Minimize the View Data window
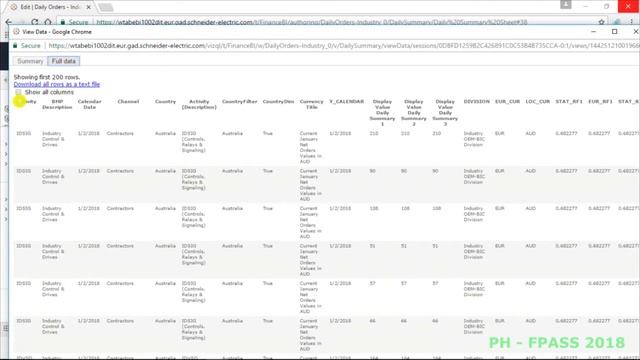640x360 pixels. (x=593, y=31)
